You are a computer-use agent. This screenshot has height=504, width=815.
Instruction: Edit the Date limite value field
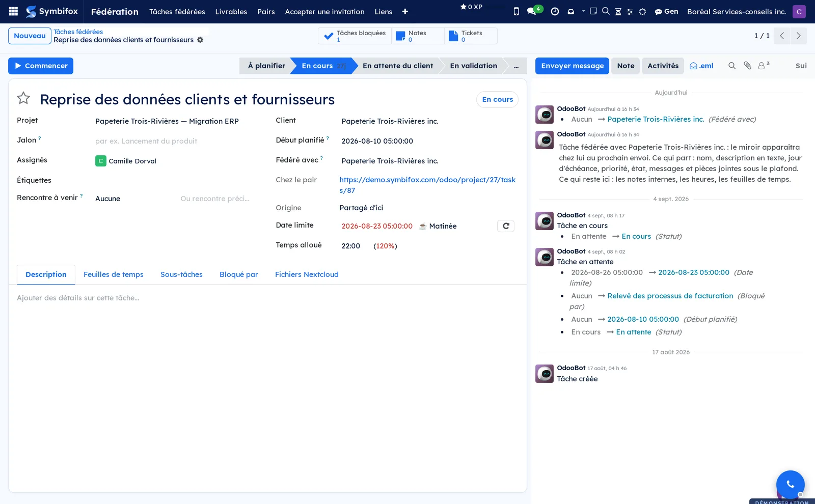[377, 226]
